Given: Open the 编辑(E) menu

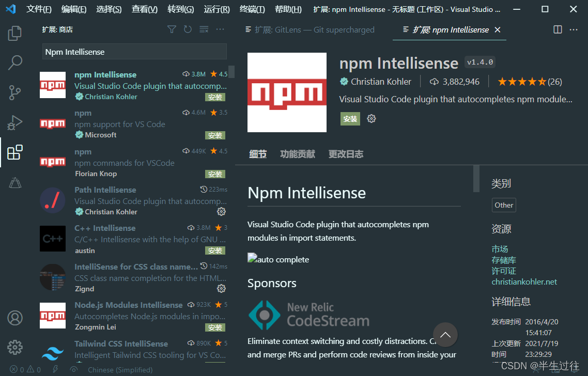Looking at the screenshot, I should (74, 9).
